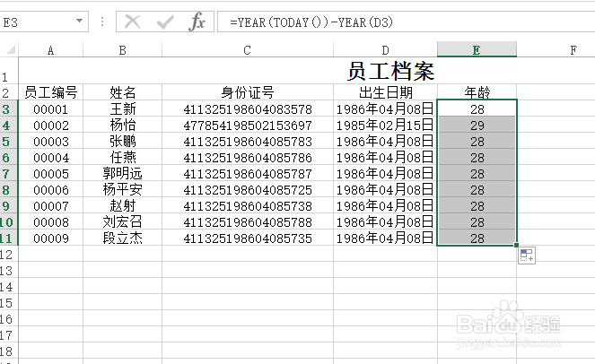
Task: Select ID cell 411325198604085783
Action: (248, 142)
